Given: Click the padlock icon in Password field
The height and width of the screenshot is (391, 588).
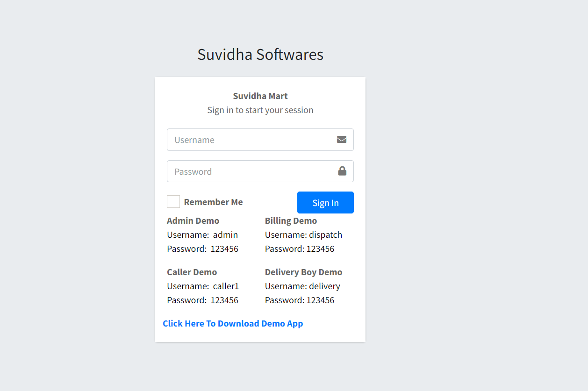Looking at the screenshot, I should click(x=342, y=171).
